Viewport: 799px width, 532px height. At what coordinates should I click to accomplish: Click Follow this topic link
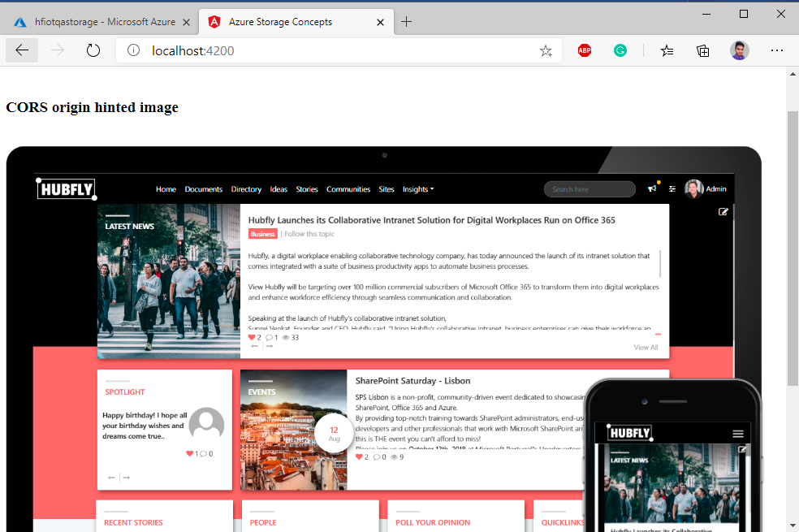309,234
